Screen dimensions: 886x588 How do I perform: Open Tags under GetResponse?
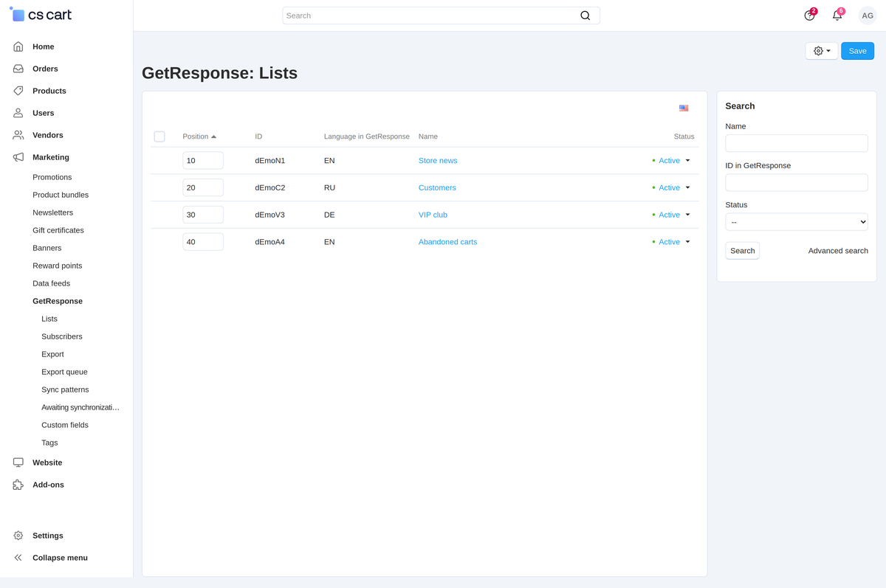[x=49, y=443]
